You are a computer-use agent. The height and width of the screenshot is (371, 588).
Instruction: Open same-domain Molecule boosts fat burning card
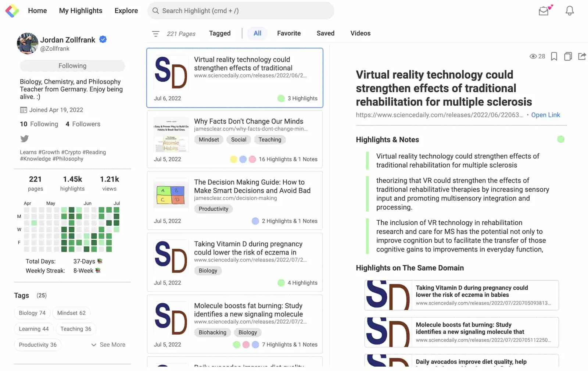click(x=462, y=332)
